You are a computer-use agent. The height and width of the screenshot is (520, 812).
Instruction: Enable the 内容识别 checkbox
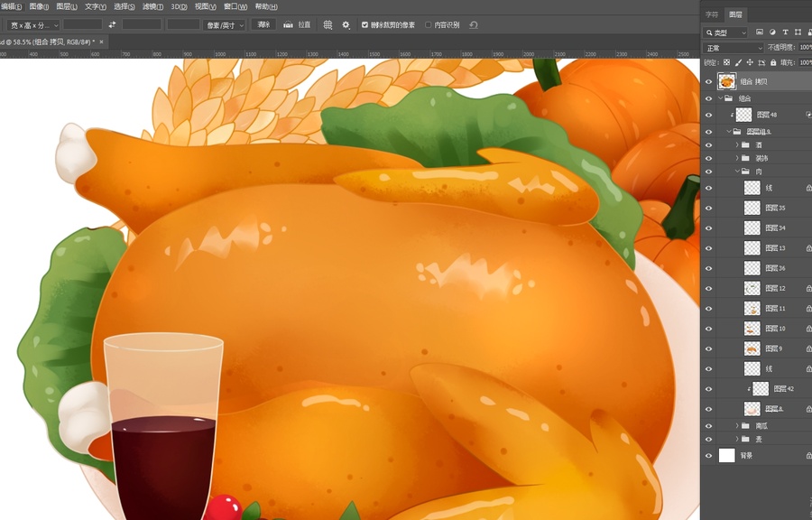(x=429, y=25)
